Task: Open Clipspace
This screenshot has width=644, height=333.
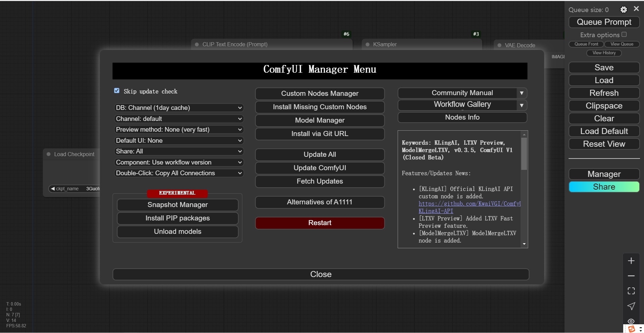Action: (x=604, y=106)
